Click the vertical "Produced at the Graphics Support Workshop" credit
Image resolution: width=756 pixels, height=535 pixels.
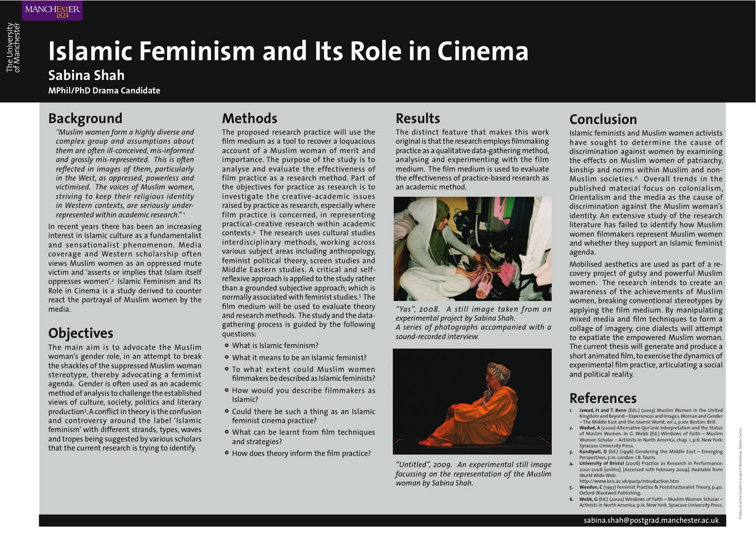(x=740, y=474)
